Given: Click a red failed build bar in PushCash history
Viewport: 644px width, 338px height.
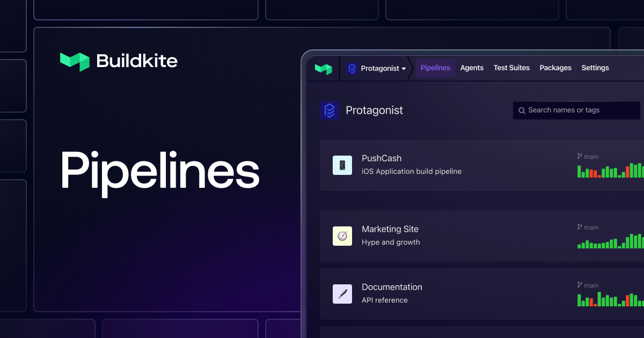Looking at the screenshot, I should coord(591,173).
